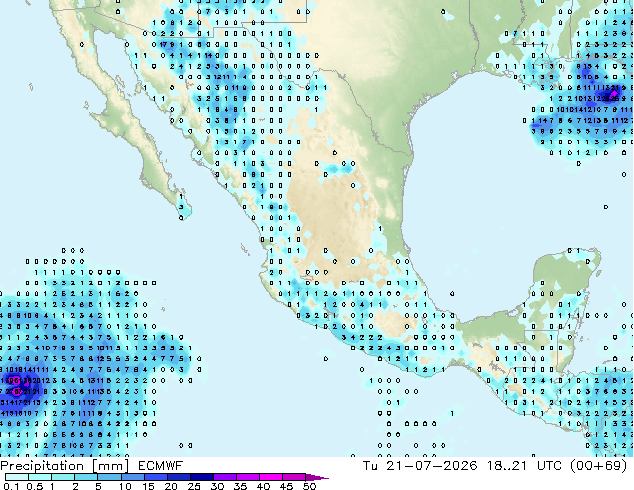634x490 pixels.
Task: Click the 40–45 mm legend swatch
Action: coord(271,477)
